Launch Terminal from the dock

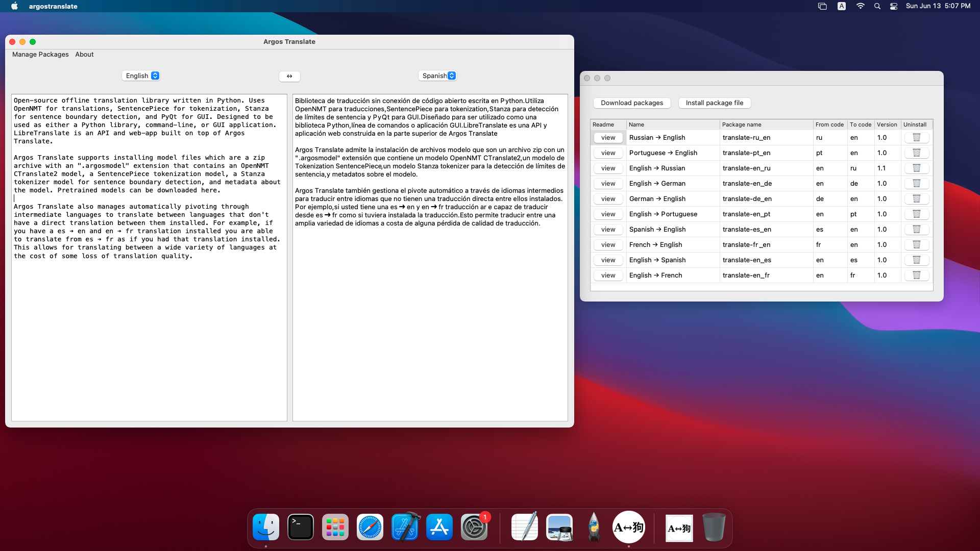coord(301,527)
